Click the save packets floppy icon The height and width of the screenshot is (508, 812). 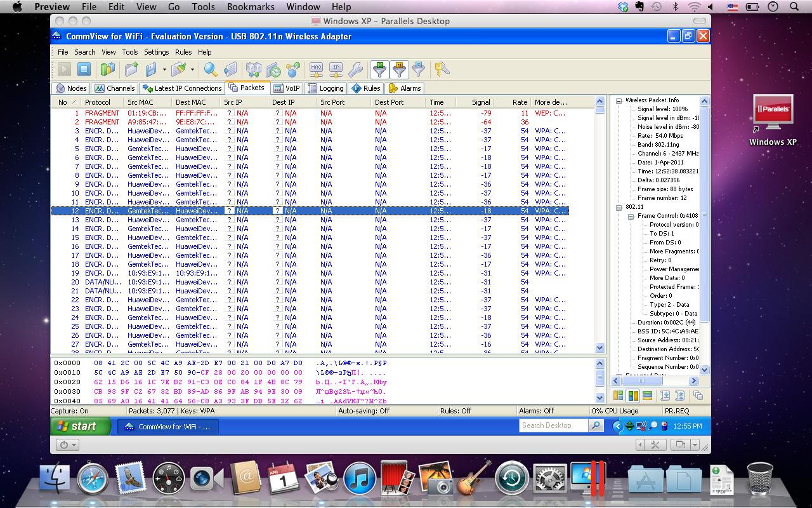[151, 69]
